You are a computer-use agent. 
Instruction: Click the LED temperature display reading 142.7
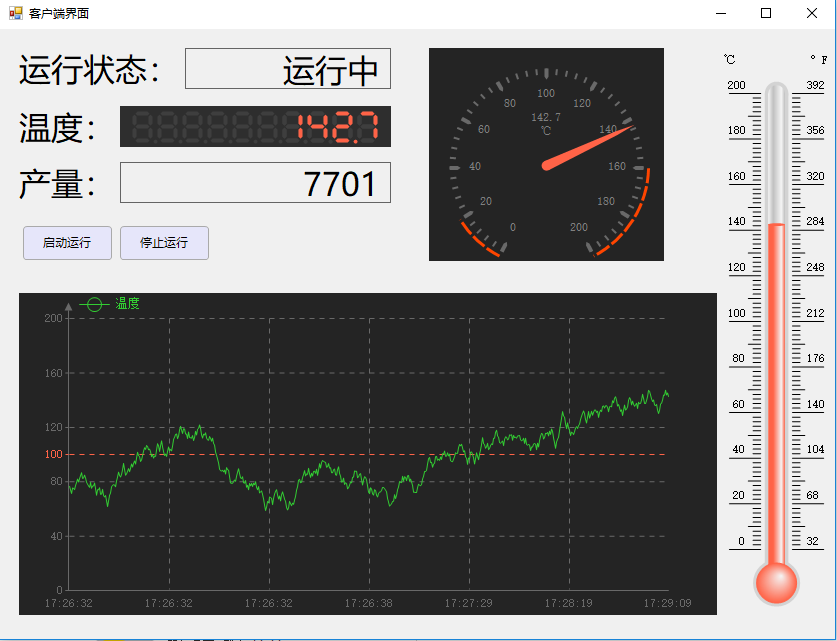[x=255, y=127]
